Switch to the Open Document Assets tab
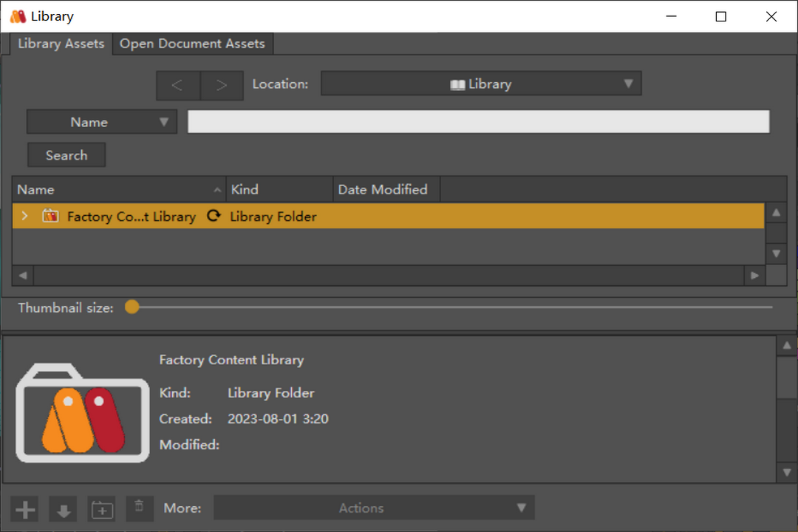Image resolution: width=798 pixels, height=532 pixels. coord(192,44)
